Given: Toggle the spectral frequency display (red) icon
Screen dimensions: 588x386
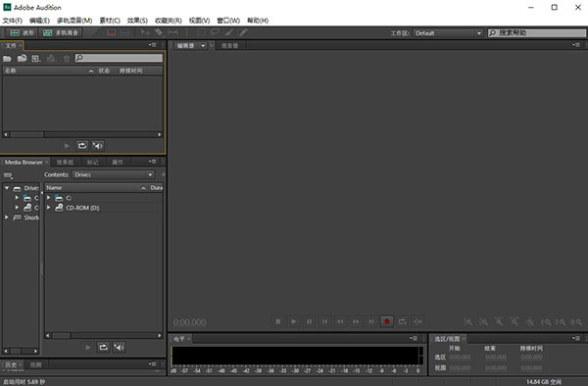Looking at the screenshot, I should [x=112, y=33].
